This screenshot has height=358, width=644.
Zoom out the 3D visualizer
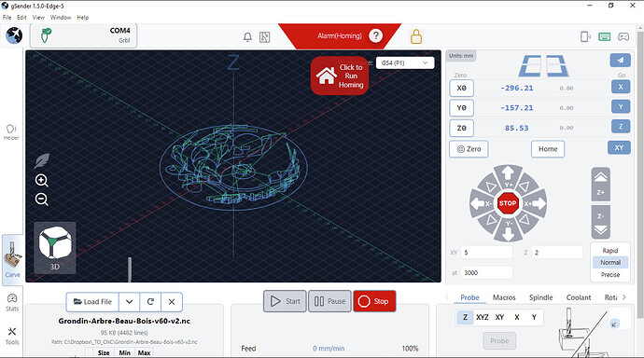pyautogui.click(x=41, y=200)
